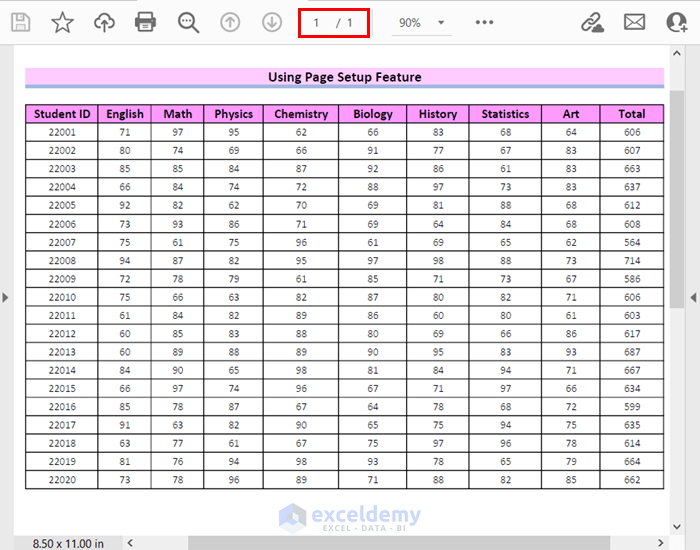Image resolution: width=700 pixels, height=550 pixels.
Task: Click student ID 22020 cell
Action: click(x=62, y=480)
